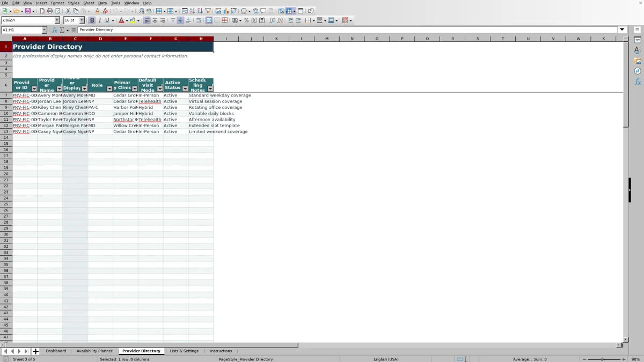
Task: Open sidebar Functions fx icon
Action: tap(638, 82)
